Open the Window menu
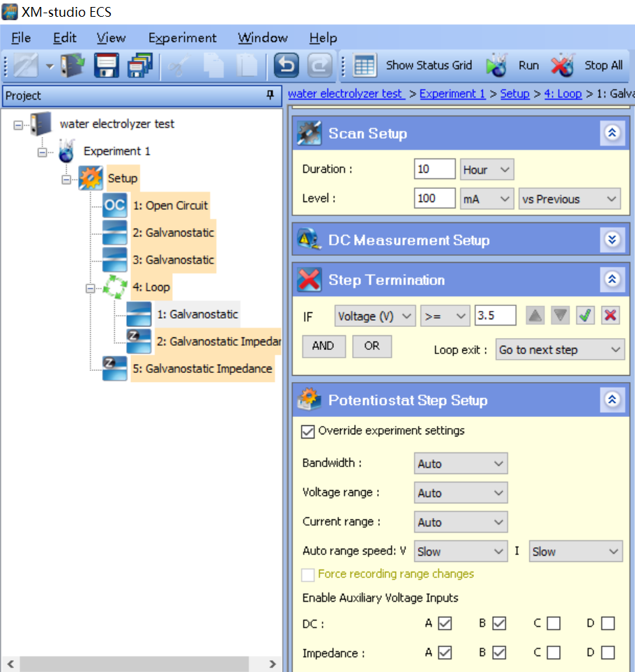 pos(263,38)
